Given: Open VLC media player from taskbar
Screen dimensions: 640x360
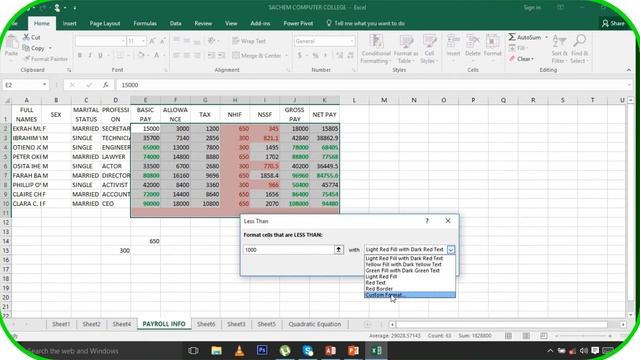Looking at the screenshot, I should click(239, 350).
